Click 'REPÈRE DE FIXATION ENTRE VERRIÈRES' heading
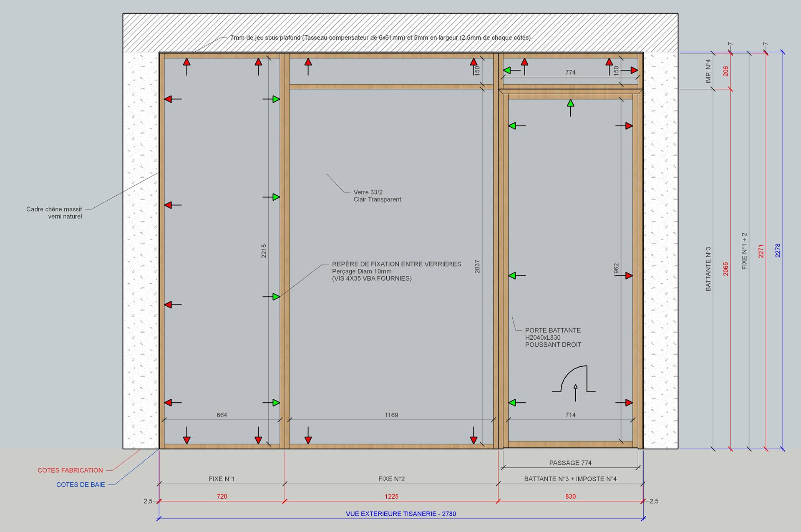The height and width of the screenshot is (532, 801). click(x=396, y=264)
